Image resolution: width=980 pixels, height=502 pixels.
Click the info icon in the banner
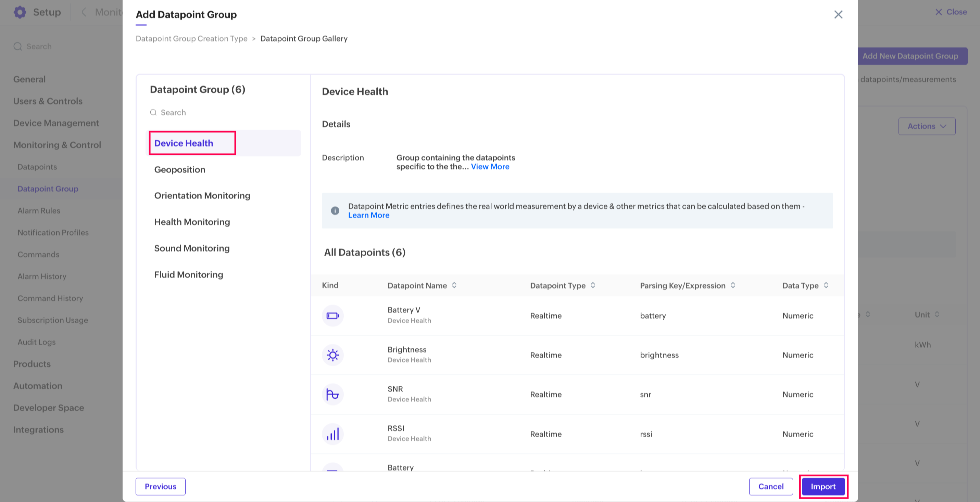click(335, 211)
